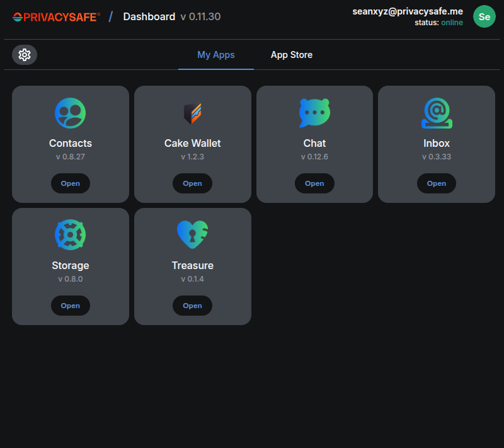Open the Storage app

pyautogui.click(x=71, y=306)
